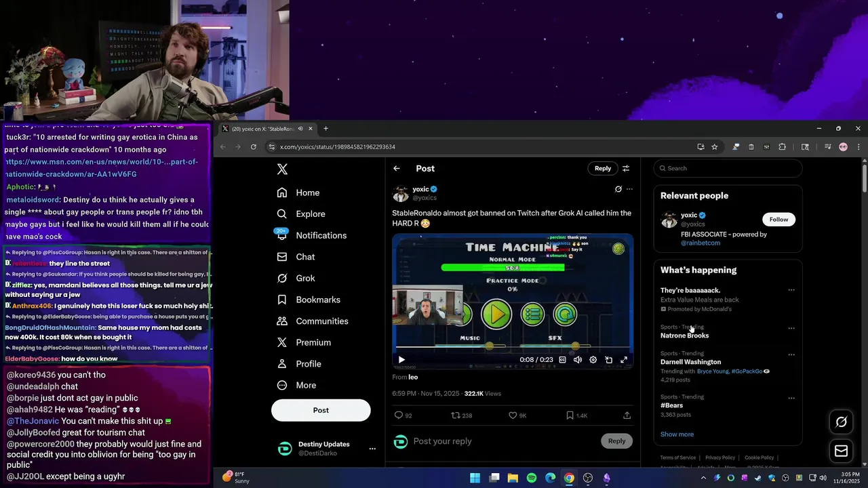Screen dimensions: 868x488
Task: Click the X Search box
Action: (728, 168)
